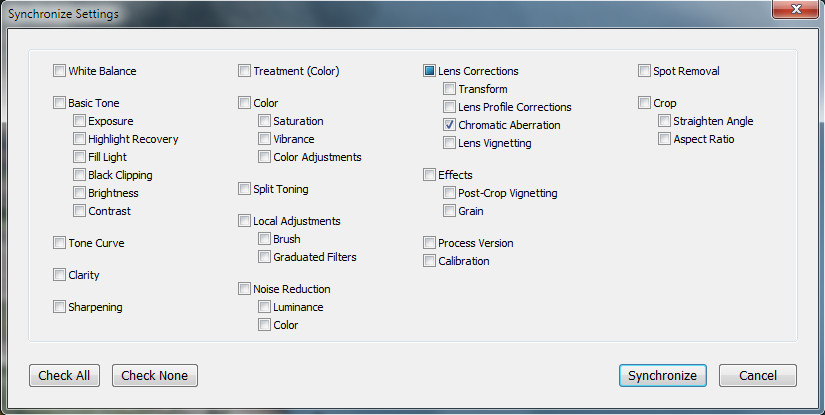Select the Spot Removal checkbox

click(x=645, y=70)
